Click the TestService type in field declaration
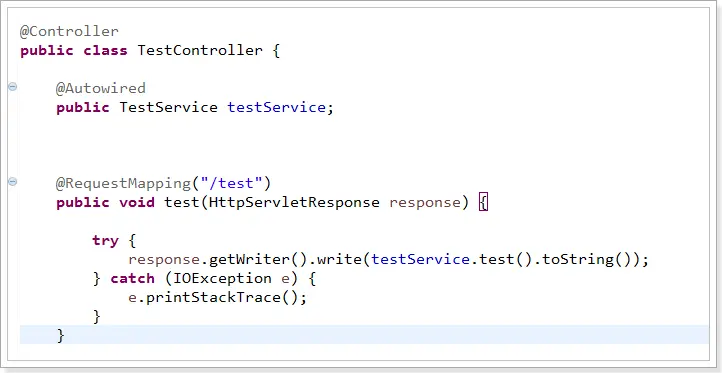 pyautogui.click(x=169, y=107)
